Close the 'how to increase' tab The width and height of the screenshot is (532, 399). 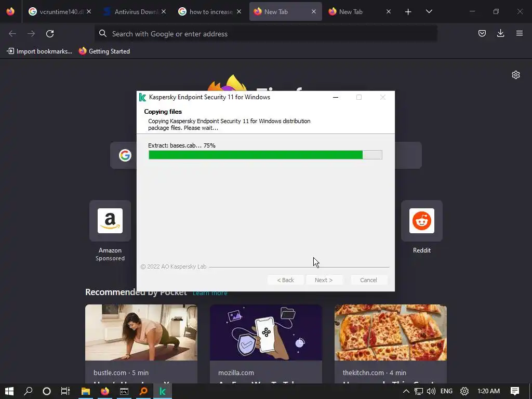[239, 11]
